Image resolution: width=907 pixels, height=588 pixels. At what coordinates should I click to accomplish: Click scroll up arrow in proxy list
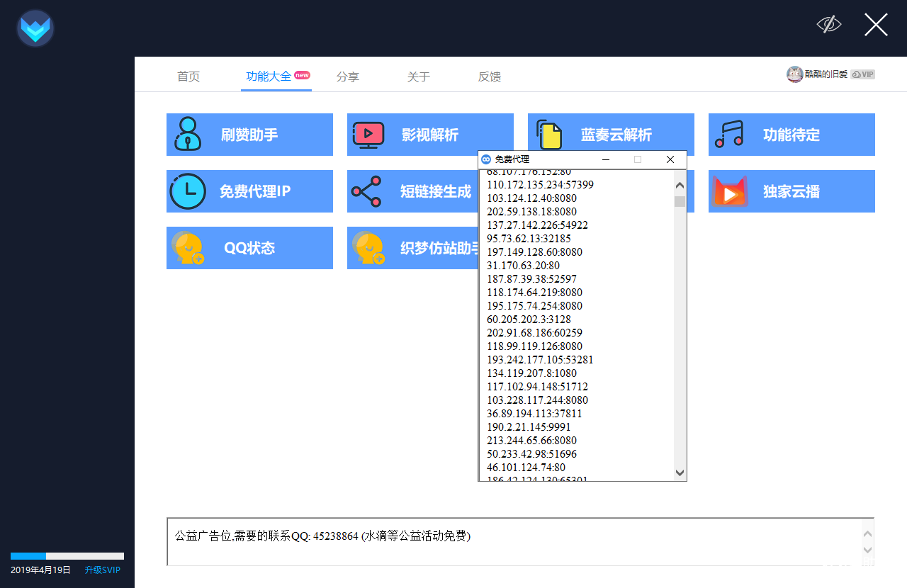click(x=680, y=185)
